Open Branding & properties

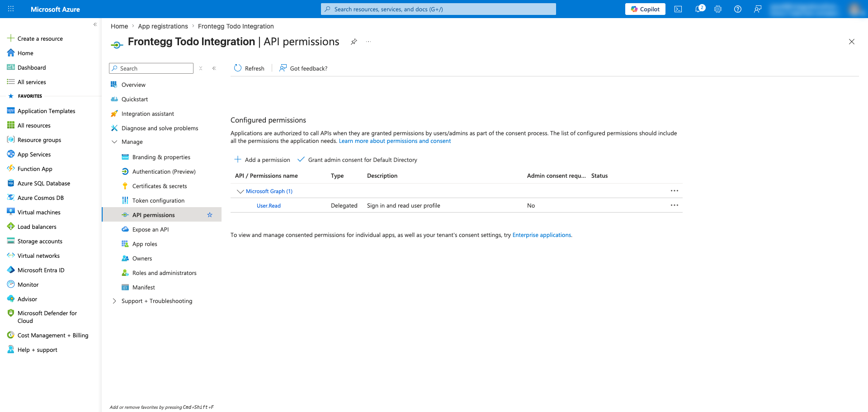[x=162, y=157]
